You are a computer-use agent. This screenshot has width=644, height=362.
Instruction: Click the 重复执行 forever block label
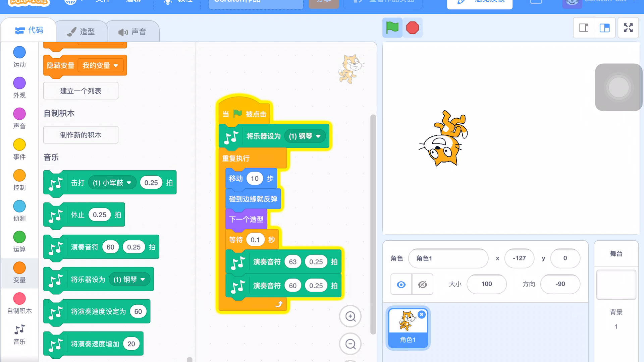pyautogui.click(x=236, y=158)
